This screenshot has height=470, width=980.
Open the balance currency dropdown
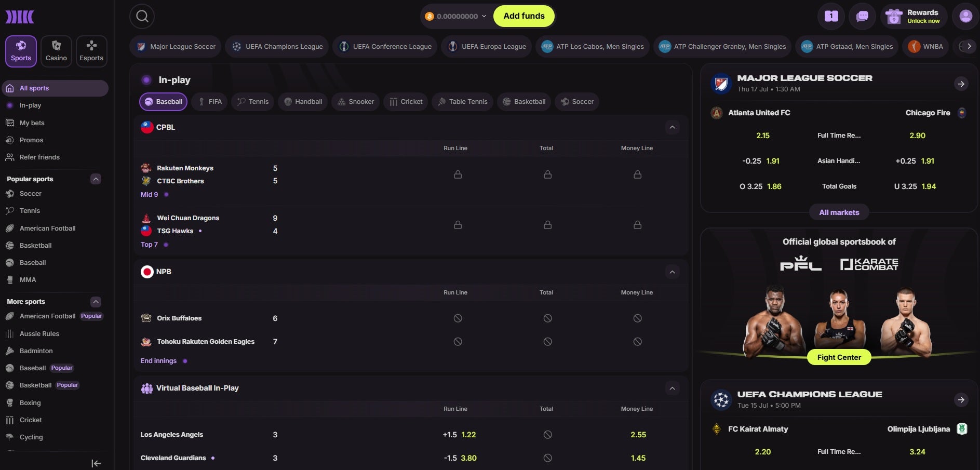click(455, 16)
